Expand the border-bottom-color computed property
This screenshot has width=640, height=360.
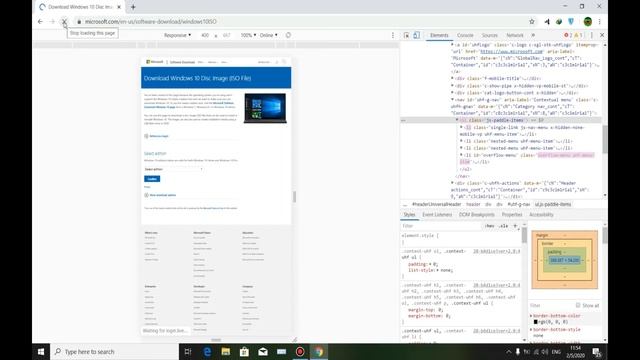pos(531,316)
